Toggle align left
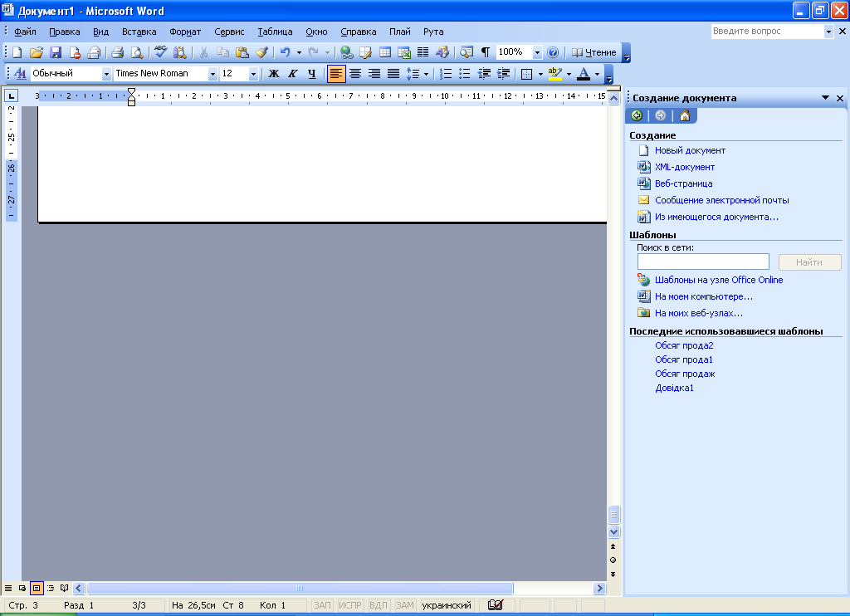 [336, 74]
